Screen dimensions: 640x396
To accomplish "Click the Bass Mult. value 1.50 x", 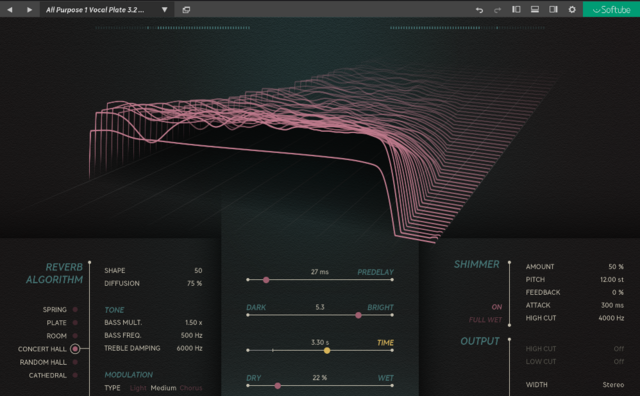I will pos(193,323).
